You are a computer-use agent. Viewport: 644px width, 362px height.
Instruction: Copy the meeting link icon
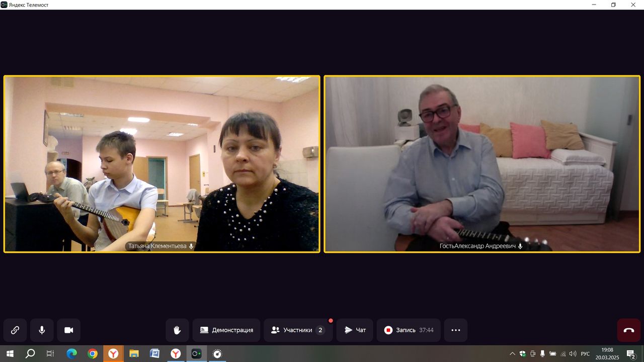pyautogui.click(x=15, y=330)
